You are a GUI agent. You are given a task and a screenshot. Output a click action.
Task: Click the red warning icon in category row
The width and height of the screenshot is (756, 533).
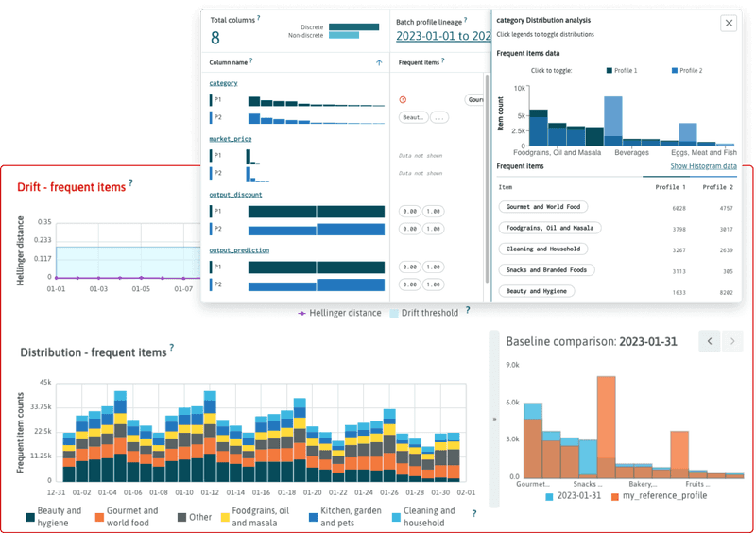[404, 99]
